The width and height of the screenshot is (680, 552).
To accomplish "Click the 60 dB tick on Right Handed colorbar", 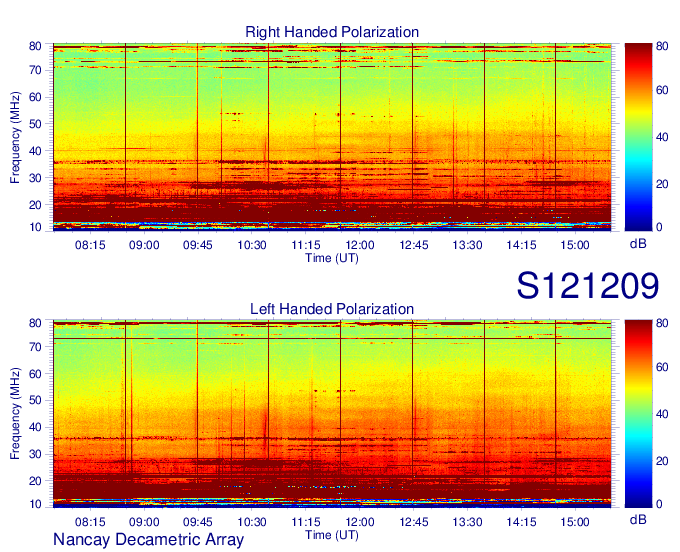I will point(662,90).
